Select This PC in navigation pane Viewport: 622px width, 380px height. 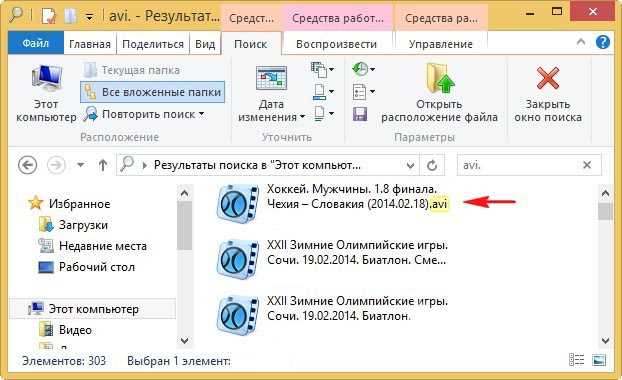[x=92, y=309]
